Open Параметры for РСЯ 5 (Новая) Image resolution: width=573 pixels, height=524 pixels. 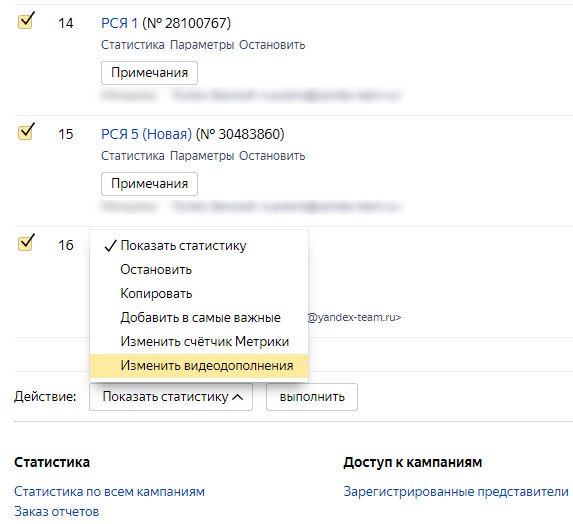point(202,156)
